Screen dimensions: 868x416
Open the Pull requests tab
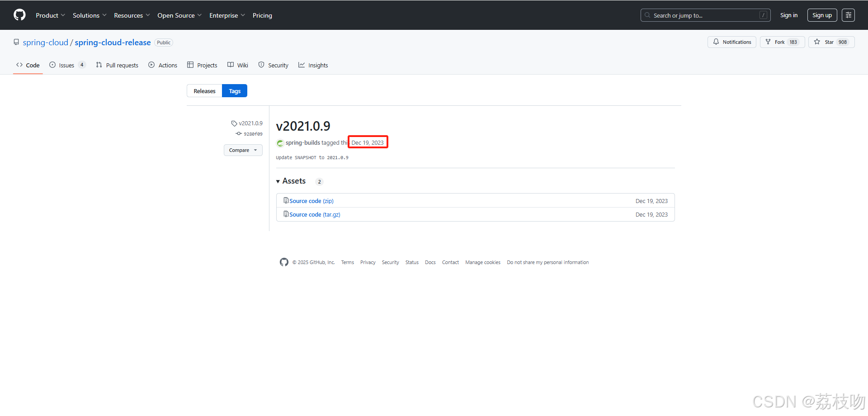[117, 65]
